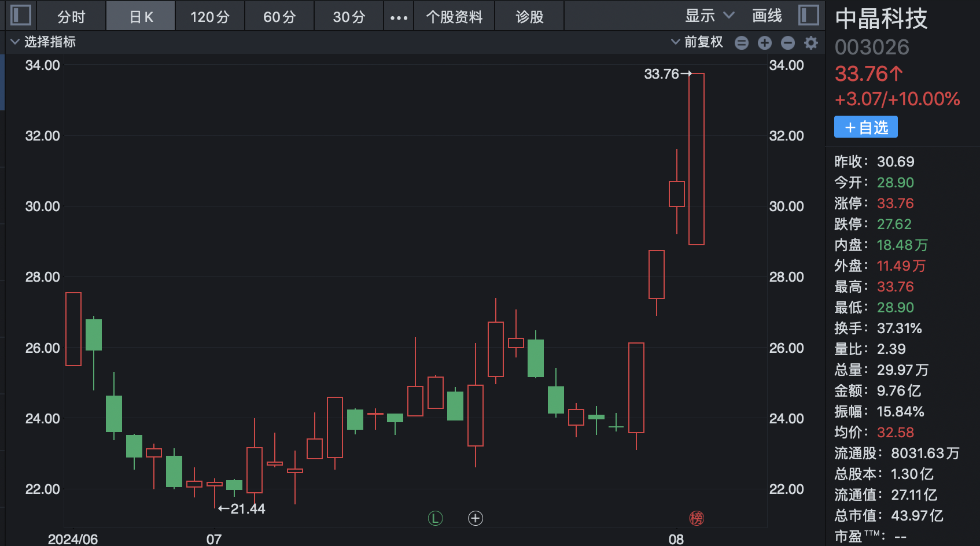Select the 120分 period tab

(210, 17)
